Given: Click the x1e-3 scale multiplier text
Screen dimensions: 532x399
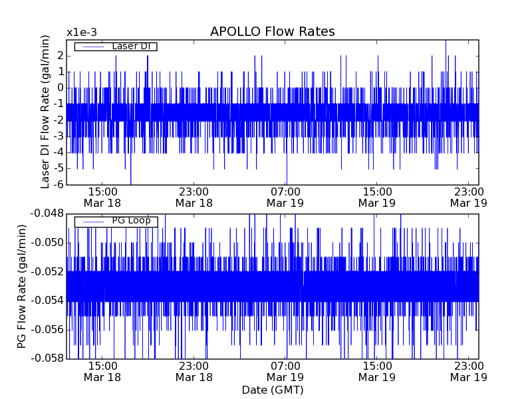Looking at the screenshot, I should tap(81, 33).
